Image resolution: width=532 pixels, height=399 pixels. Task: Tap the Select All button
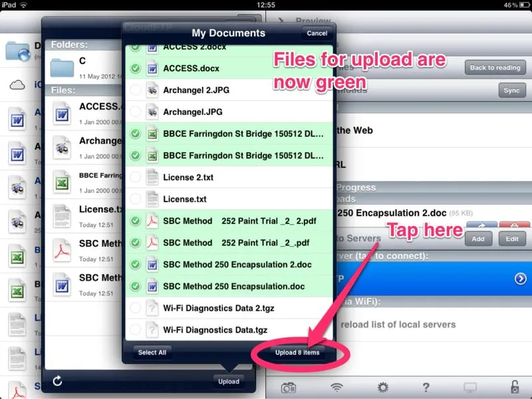tap(152, 352)
